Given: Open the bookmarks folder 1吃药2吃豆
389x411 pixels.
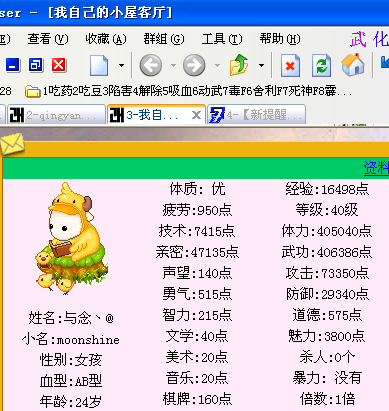Looking at the screenshot, I should 188,91.
